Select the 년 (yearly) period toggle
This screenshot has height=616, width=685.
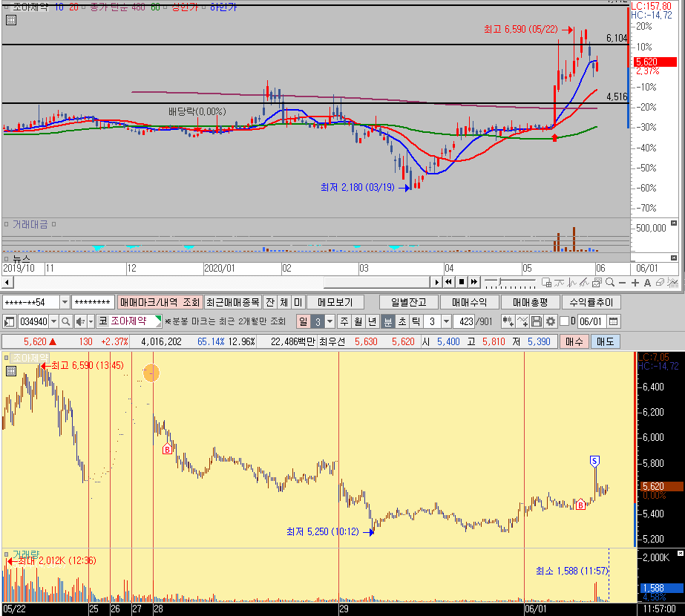point(373,321)
